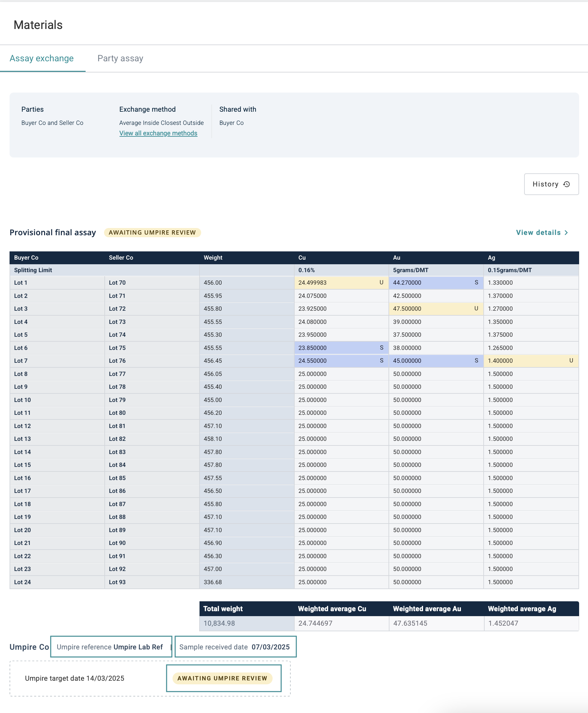Screen dimensions: 588x713
Task: Click the Weighted average Cu value
Action: tap(315, 623)
